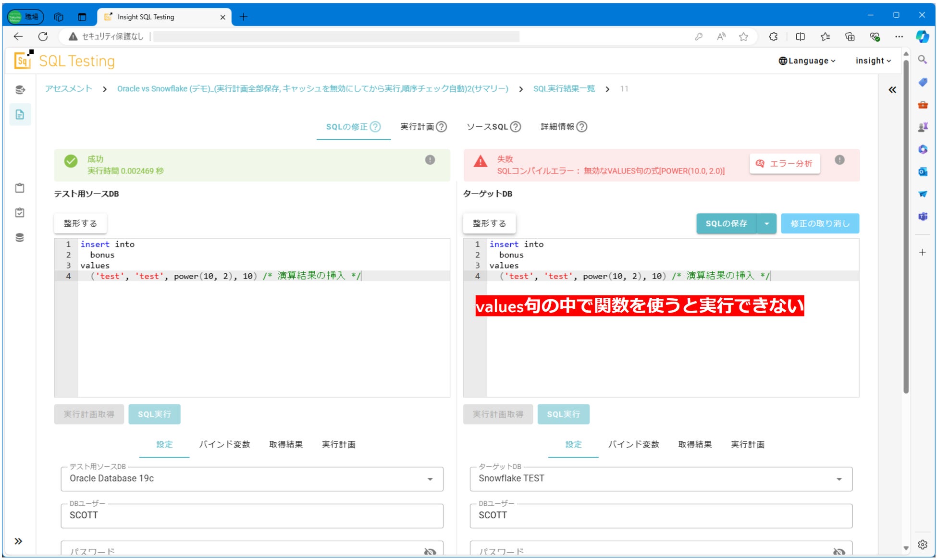937x560 pixels.
Task: Toggle password visibility for target DB
Action: pyautogui.click(x=838, y=551)
